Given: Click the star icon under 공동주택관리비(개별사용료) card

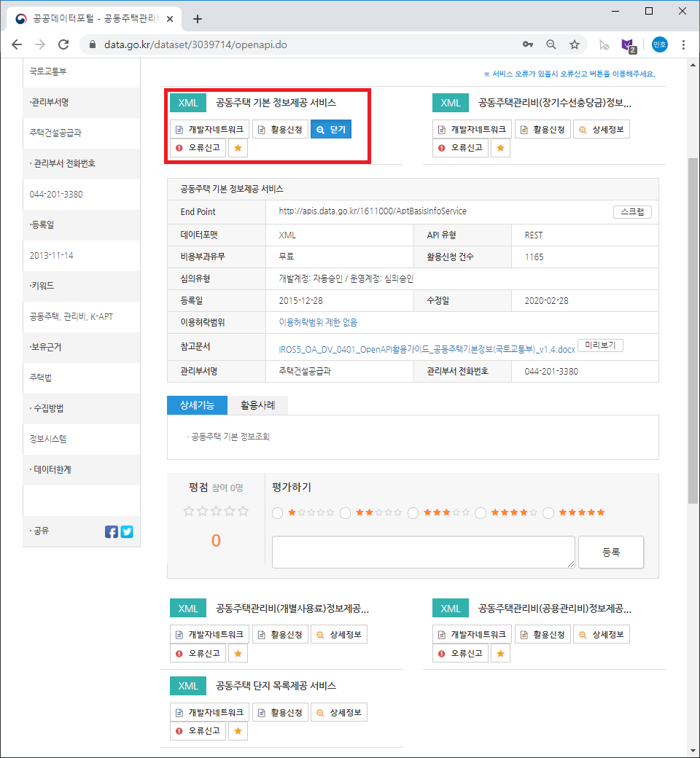Looking at the screenshot, I should pyautogui.click(x=238, y=653).
